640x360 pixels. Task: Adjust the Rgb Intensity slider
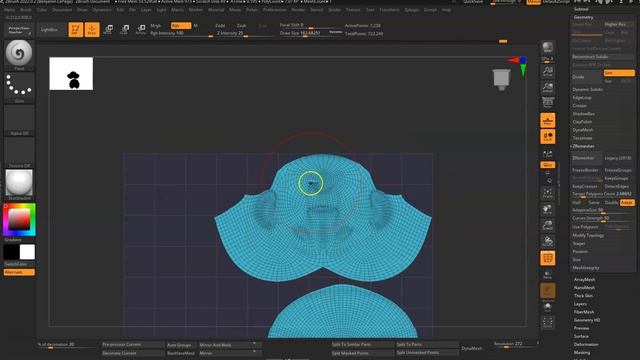pos(182,33)
